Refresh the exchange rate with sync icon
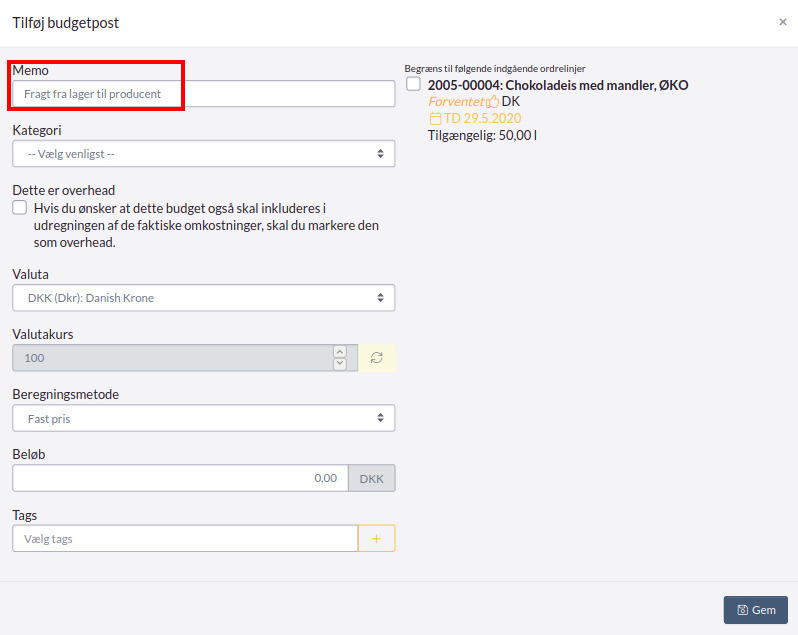The width and height of the screenshot is (798, 635). coord(377,358)
